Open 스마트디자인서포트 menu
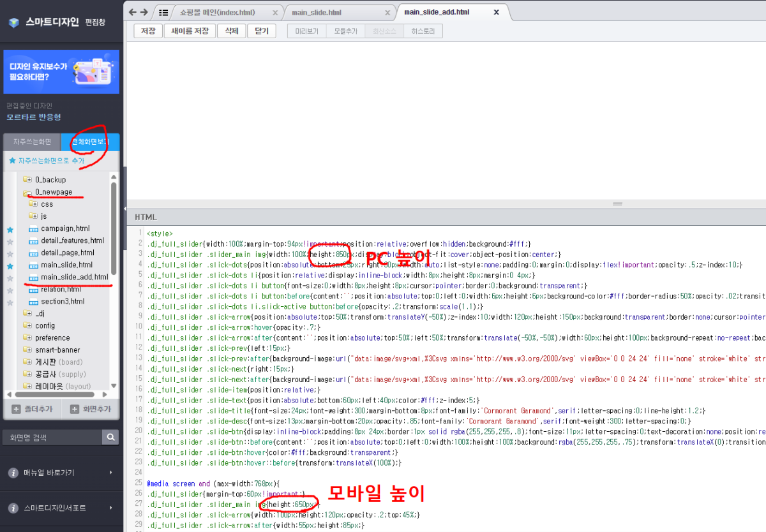Screen dimensions: 766x532 pos(61,508)
